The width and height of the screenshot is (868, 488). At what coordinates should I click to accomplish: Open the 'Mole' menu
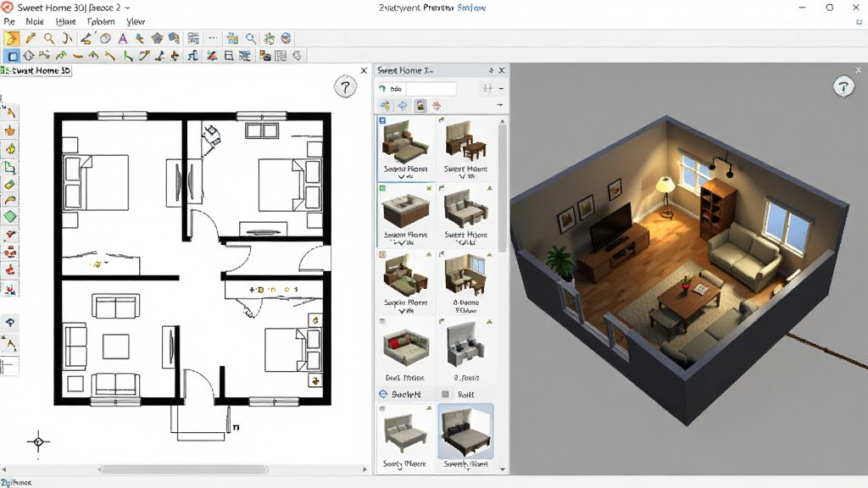pos(35,21)
